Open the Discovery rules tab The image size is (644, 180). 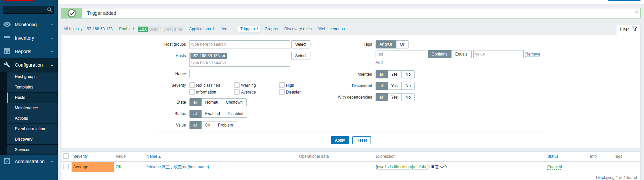(x=298, y=29)
